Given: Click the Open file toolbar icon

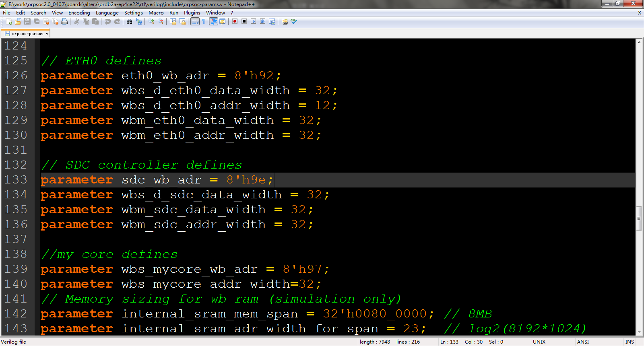Looking at the screenshot, I should (18, 22).
